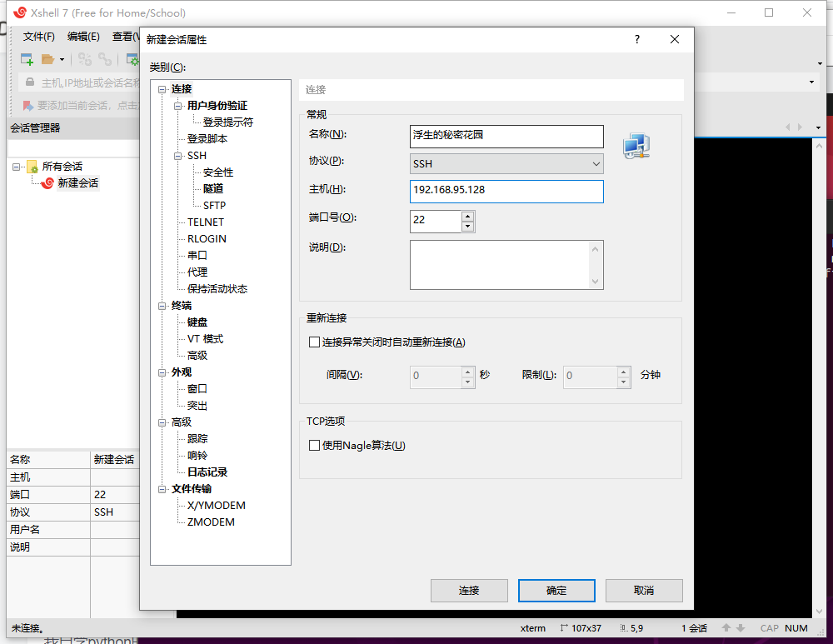Create a new session using the toolbar icon

click(x=27, y=59)
